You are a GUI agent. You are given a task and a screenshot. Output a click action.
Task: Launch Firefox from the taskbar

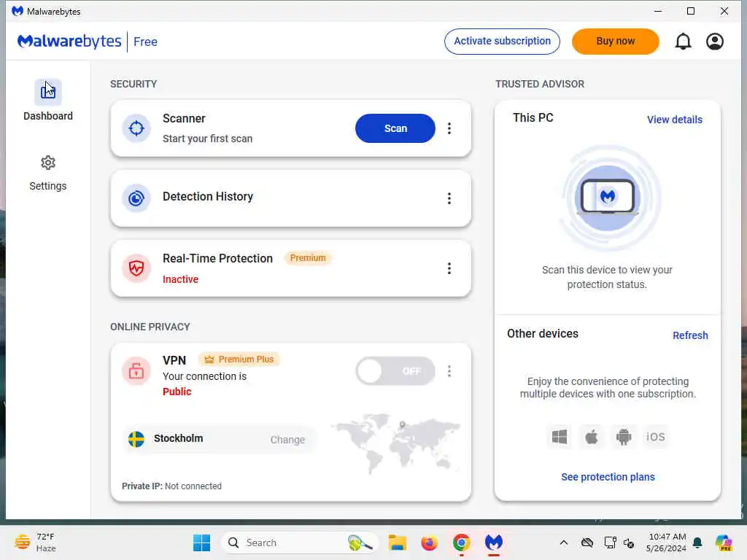coord(429,542)
